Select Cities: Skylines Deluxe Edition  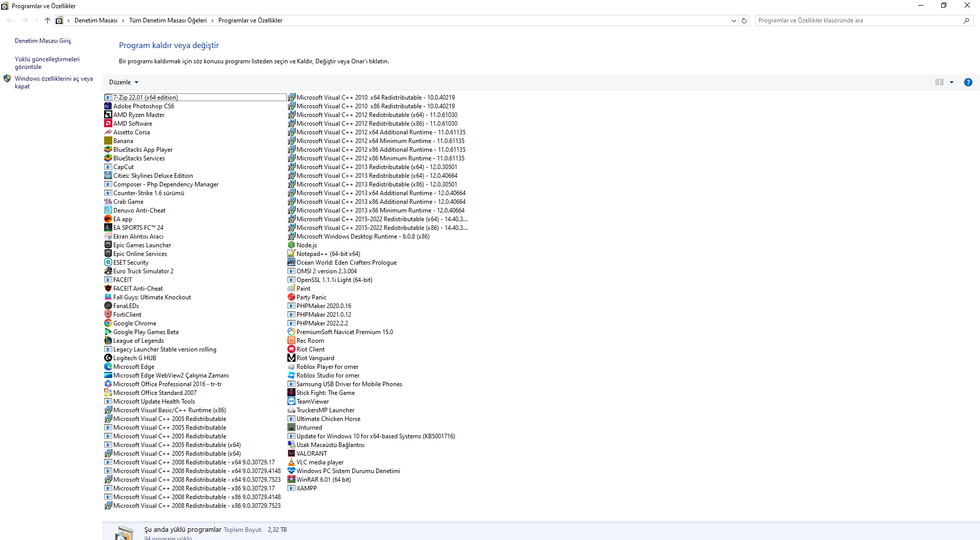pos(149,176)
